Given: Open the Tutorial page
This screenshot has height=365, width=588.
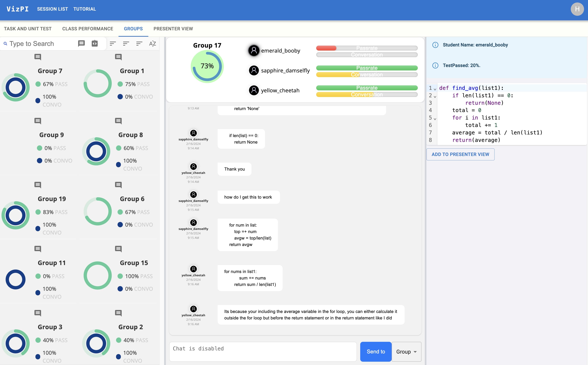Looking at the screenshot, I should click(x=85, y=9).
